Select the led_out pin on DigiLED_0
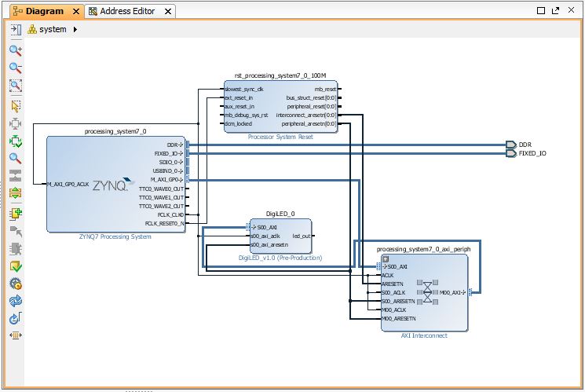This screenshot has width=585, height=392. (x=301, y=236)
